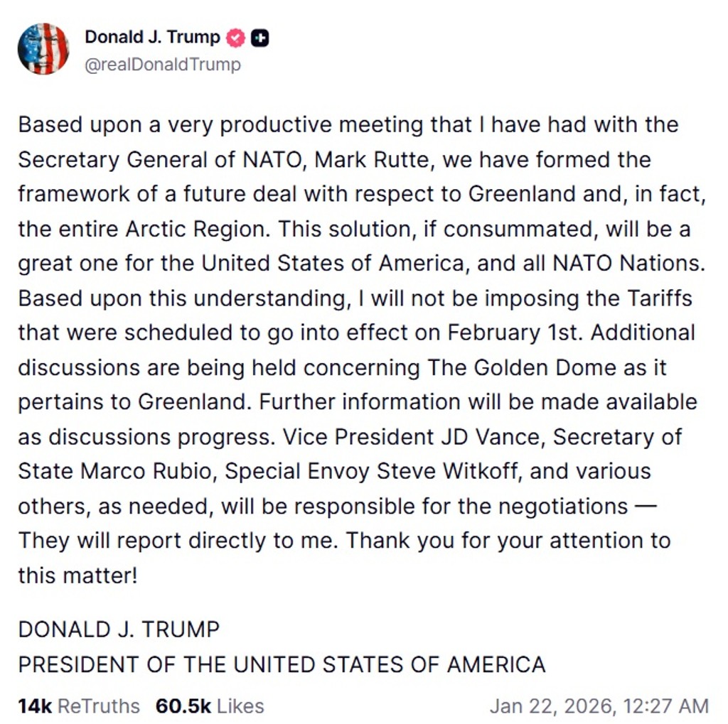This screenshot has width=728, height=724.
Task: Open the @realDonaldTrump profile handle
Action: (x=162, y=65)
